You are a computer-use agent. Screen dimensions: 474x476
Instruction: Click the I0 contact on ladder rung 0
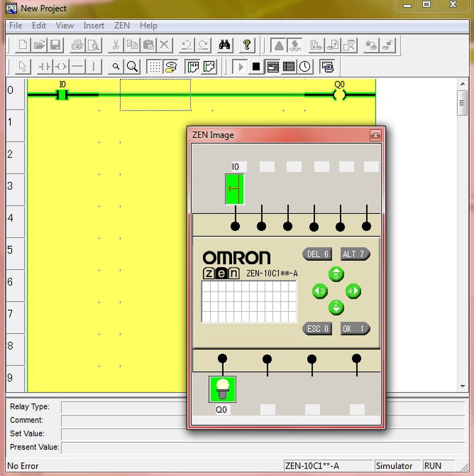62,95
